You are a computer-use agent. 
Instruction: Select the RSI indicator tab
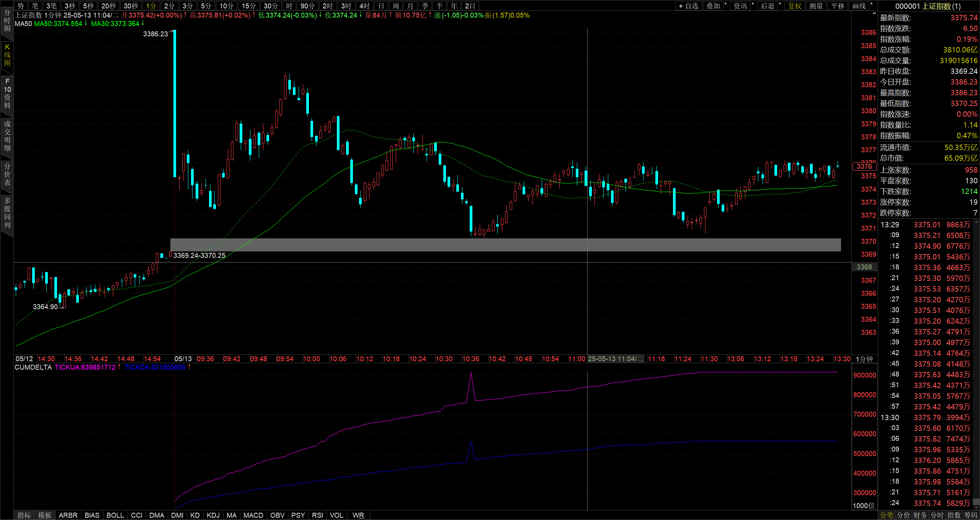[x=318, y=515]
